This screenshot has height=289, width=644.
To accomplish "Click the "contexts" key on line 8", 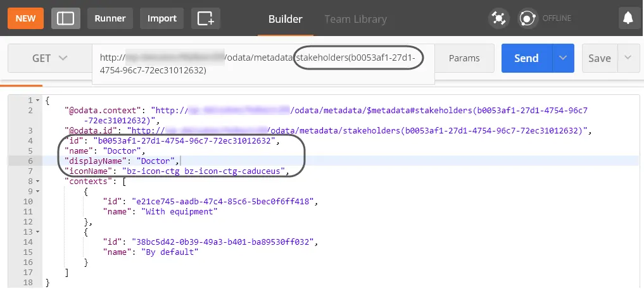I will (87, 181).
